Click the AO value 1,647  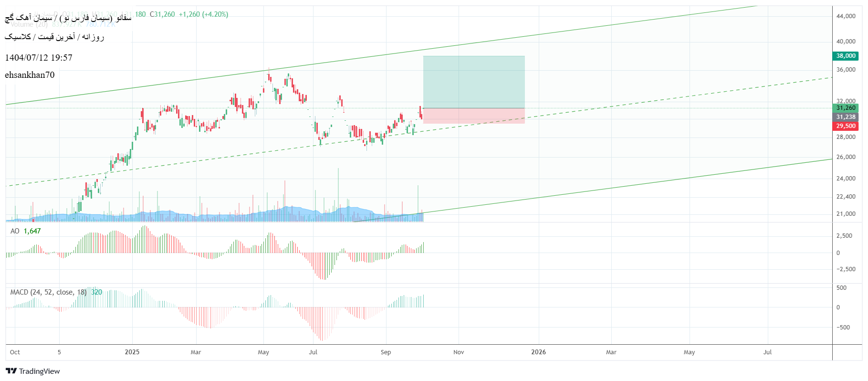coord(32,231)
